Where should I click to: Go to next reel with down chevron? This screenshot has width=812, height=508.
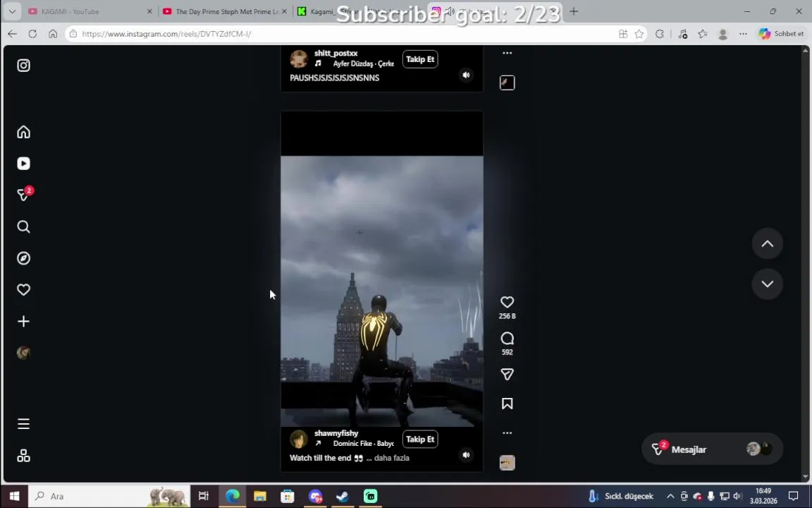767,284
